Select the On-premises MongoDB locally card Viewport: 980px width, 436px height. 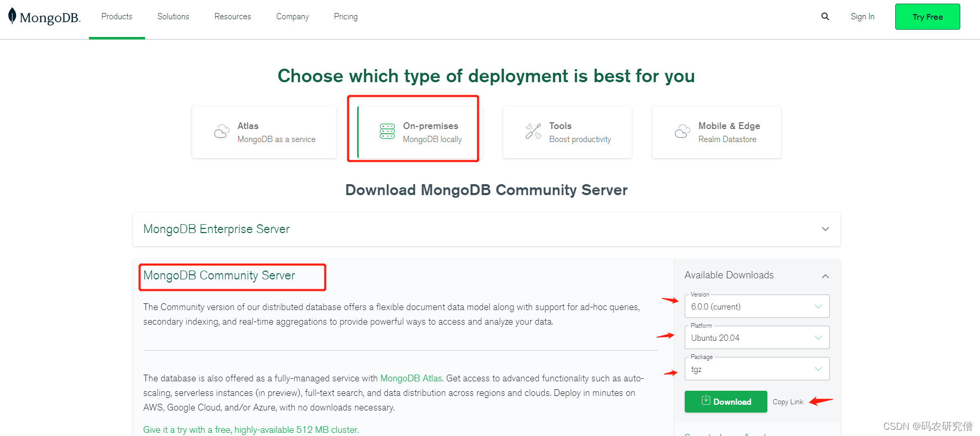tap(420, 132)
